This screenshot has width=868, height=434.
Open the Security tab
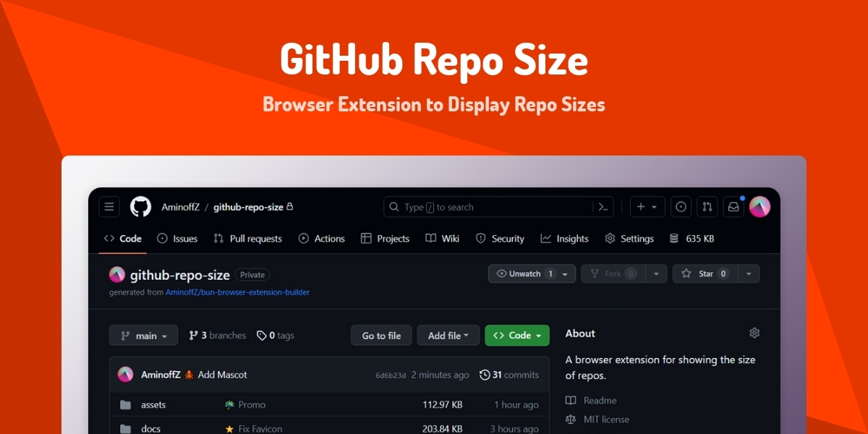(x=500, y=239)
